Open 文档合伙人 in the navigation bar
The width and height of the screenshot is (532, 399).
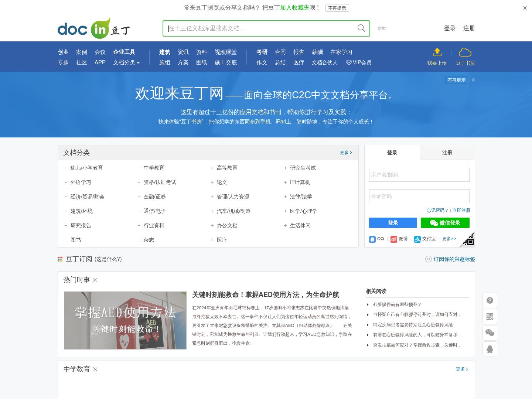pos(325,62)
